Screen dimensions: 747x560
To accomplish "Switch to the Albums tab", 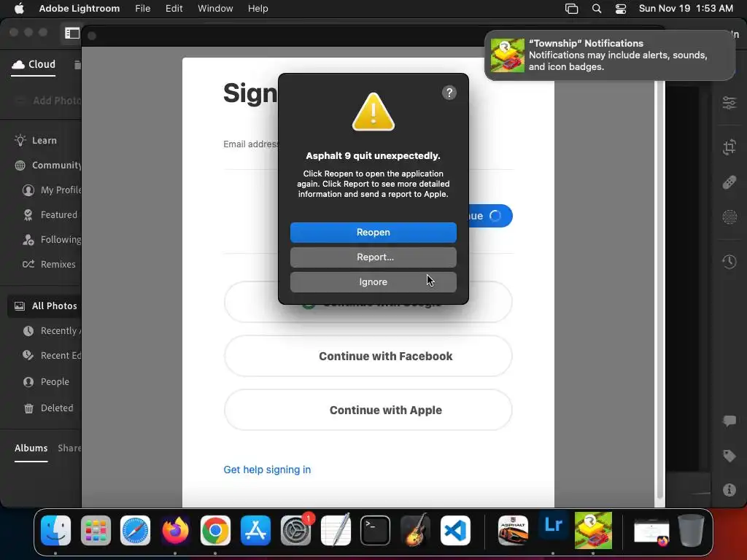I will 31,448.
